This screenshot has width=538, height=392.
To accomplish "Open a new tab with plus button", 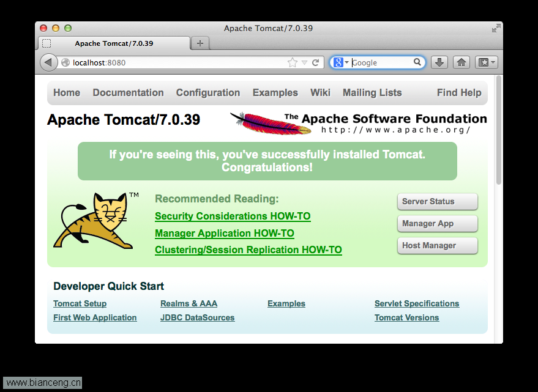I will tap(200, 43).
